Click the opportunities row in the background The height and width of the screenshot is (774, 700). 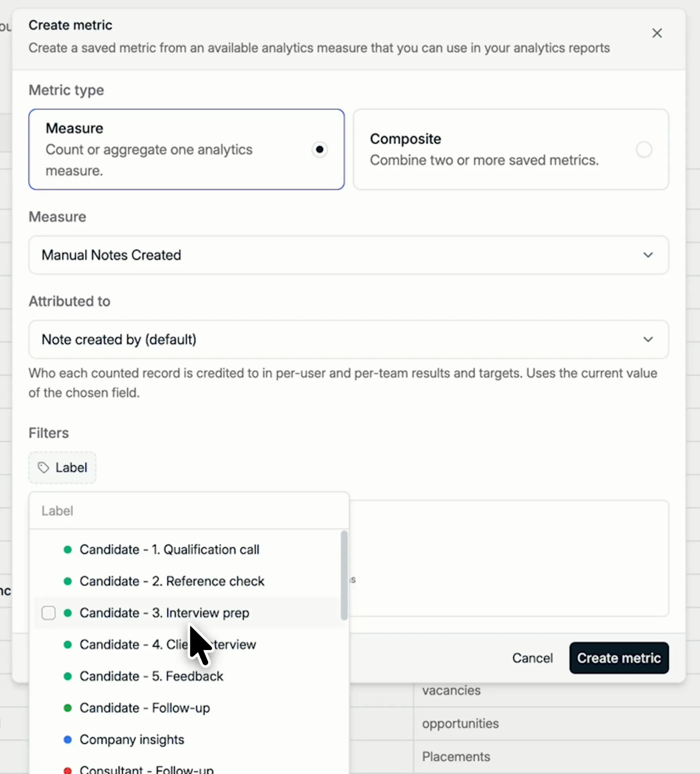click(460, 724)
